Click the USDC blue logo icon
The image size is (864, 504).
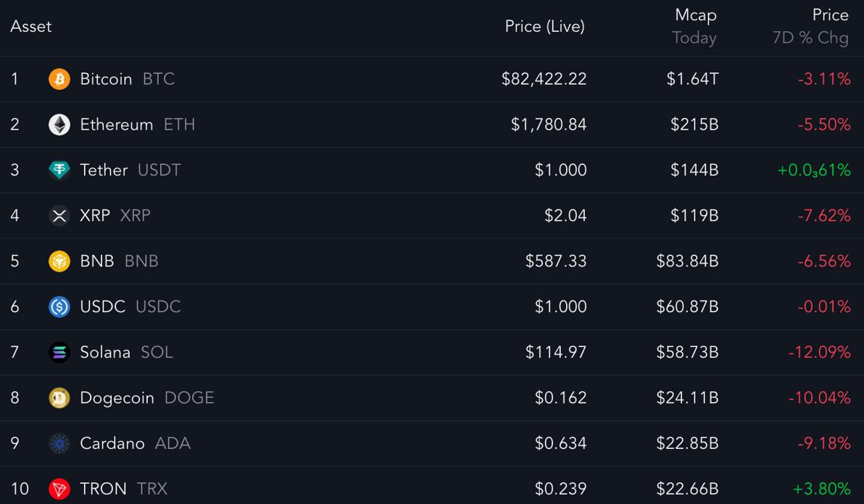point(59,307)
